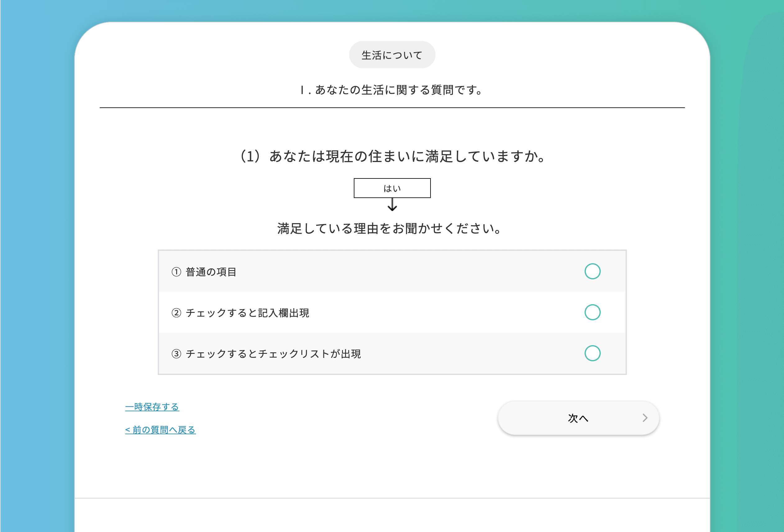
Task: Select the radio button for 普通の項目
Action: (x=592, y=271)
